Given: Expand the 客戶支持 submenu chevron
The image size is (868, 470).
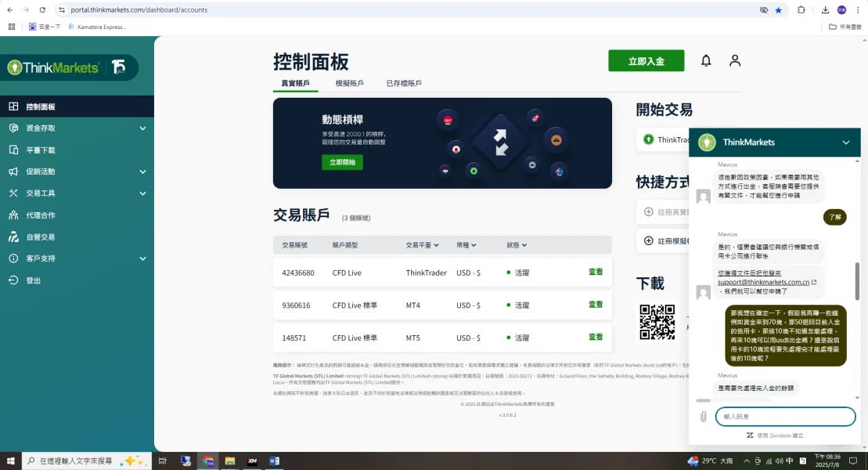Looking at the screenshot, I should [142, 258].
